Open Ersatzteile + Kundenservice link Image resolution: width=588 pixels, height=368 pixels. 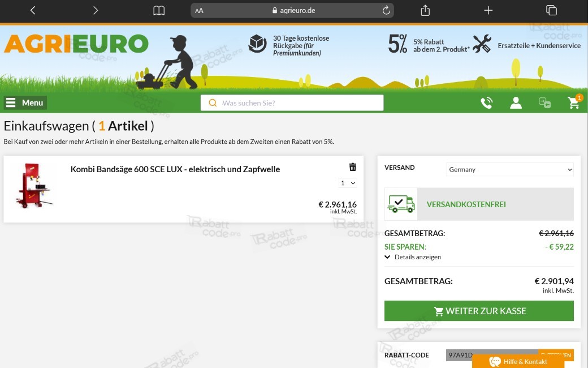[x=539, y=45]
